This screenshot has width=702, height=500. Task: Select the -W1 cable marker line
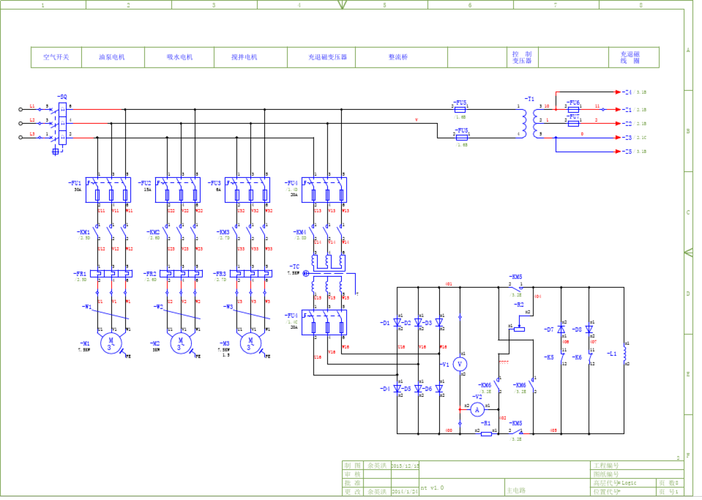[110, 315]
